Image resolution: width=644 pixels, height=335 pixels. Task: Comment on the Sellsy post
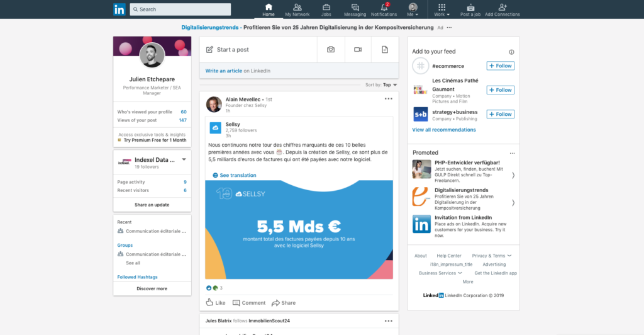(x=249, y=302)
